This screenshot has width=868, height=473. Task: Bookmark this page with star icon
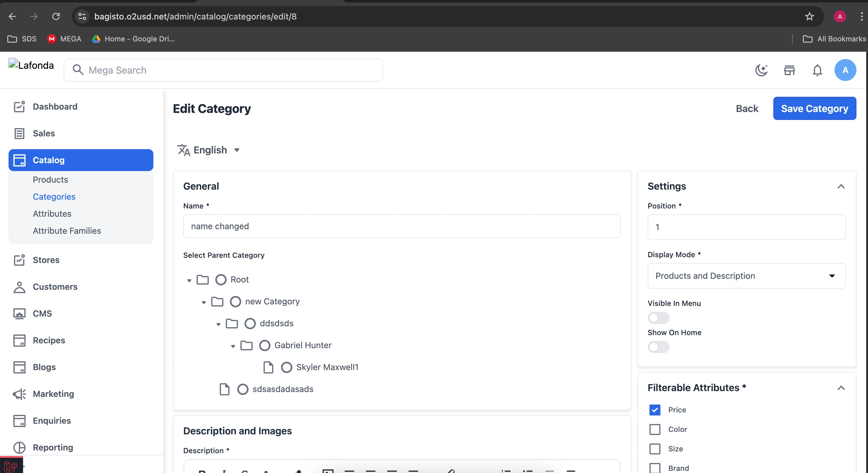click(809, 16)
